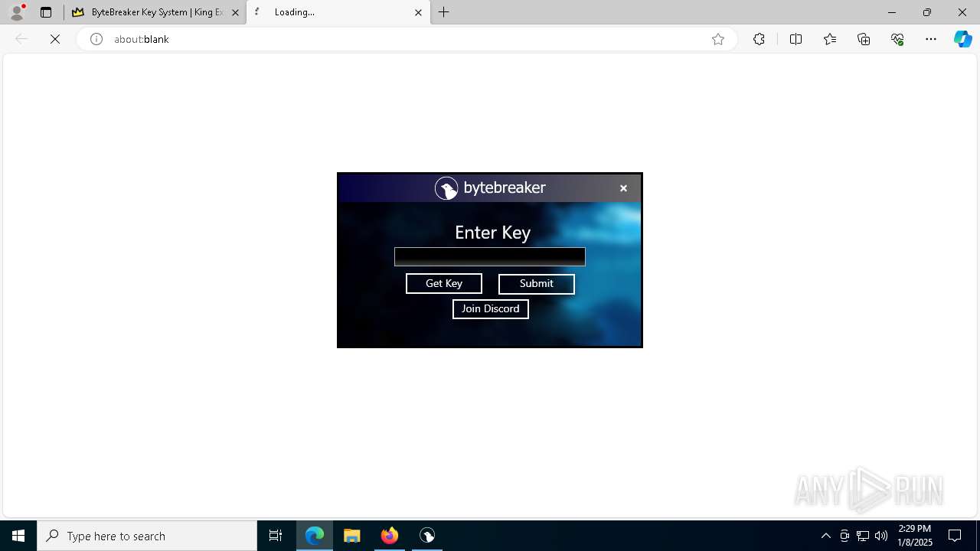
Task: Open the notification center
Action: 955,536
